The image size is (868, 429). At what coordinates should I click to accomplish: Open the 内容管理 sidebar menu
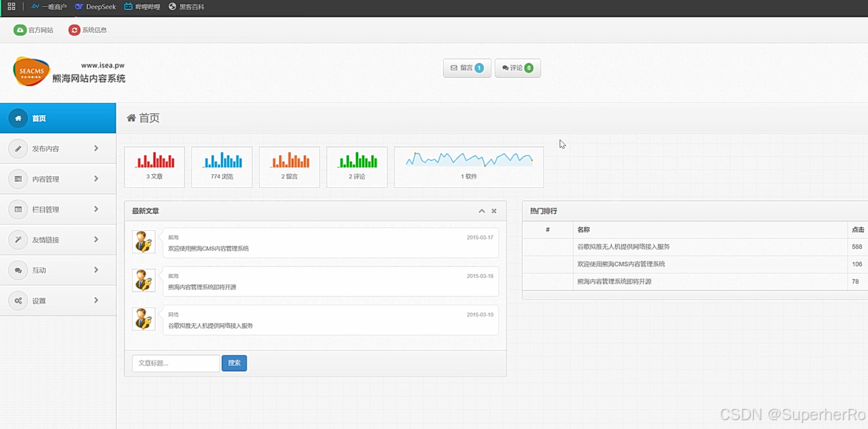(58, 179)
